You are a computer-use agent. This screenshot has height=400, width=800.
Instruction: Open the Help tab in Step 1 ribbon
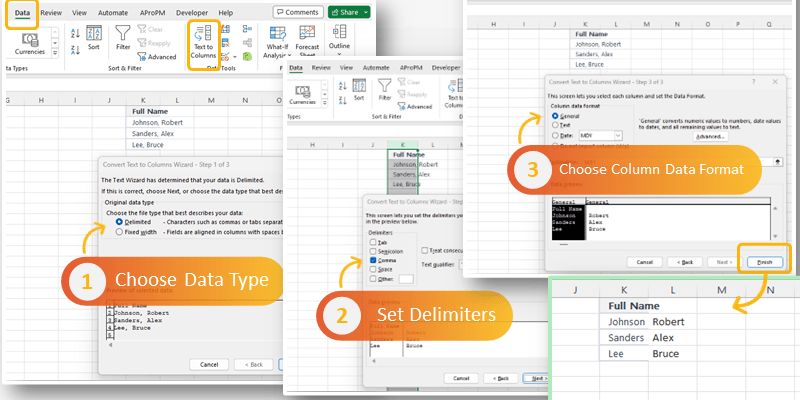pos(226,13)
